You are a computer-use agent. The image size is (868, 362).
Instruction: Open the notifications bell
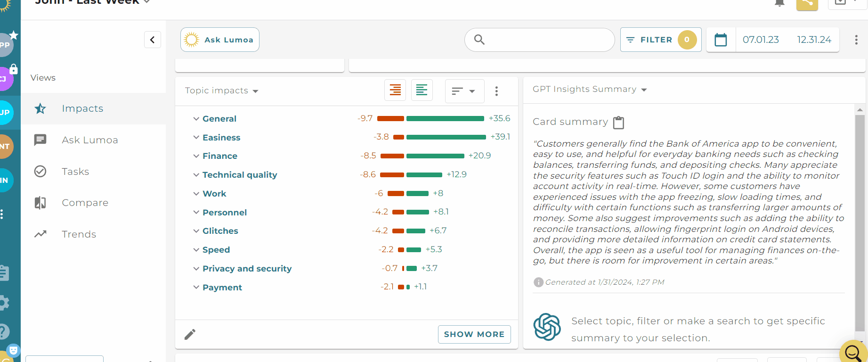(779, 3)
